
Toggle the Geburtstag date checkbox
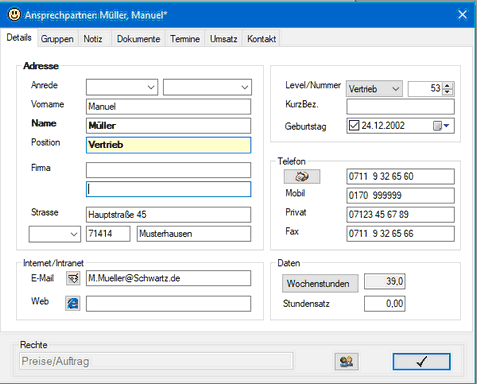click(x=354, y=126)
